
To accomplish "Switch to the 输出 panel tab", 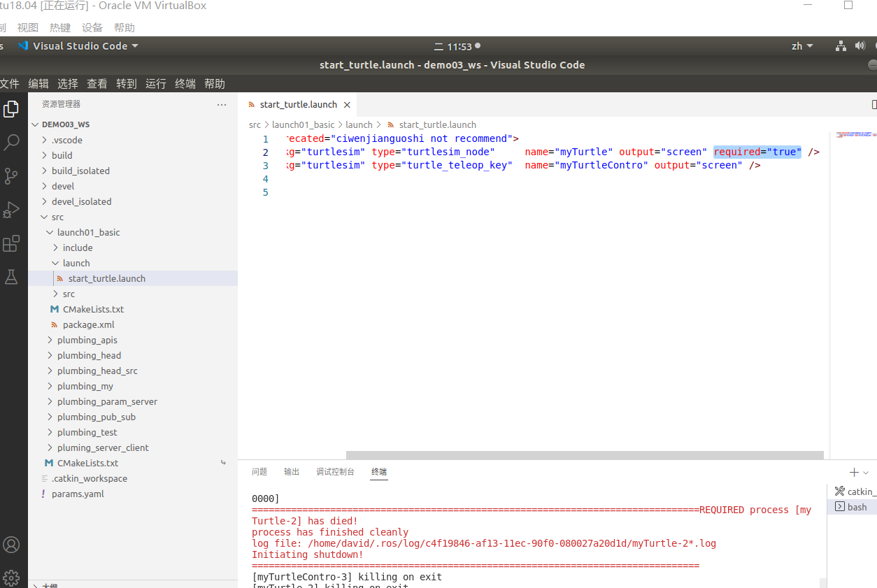I will tap(292, 472).
